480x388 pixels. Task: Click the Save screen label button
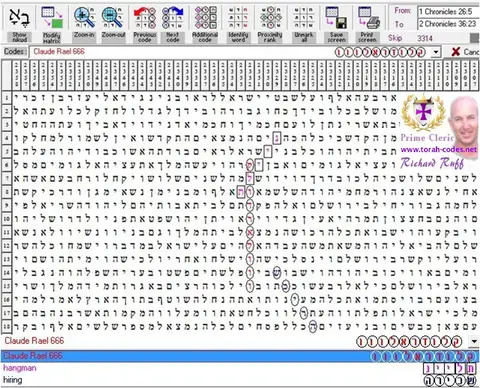[336, 37]
